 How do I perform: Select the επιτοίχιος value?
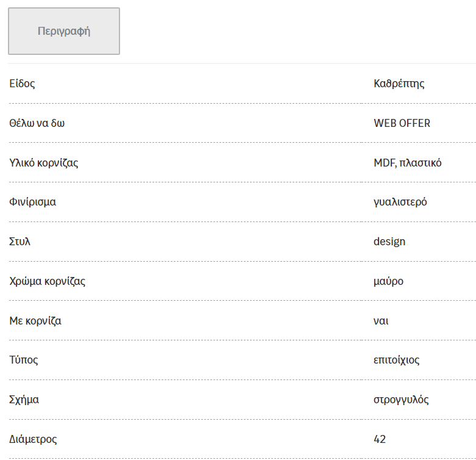397,360
